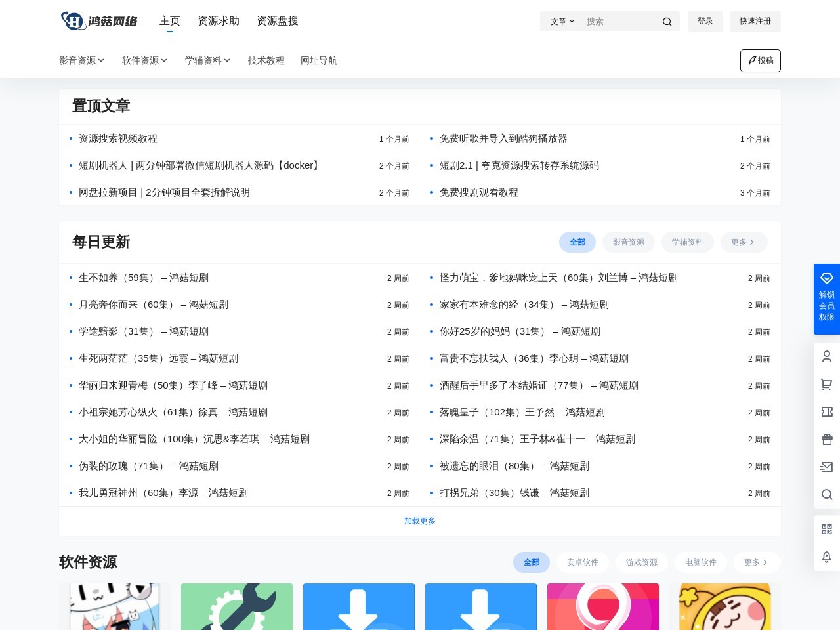This screenshot has width=840, height=630.
Task: Click the 投稿 button
Action: click(x=761, y=60)
